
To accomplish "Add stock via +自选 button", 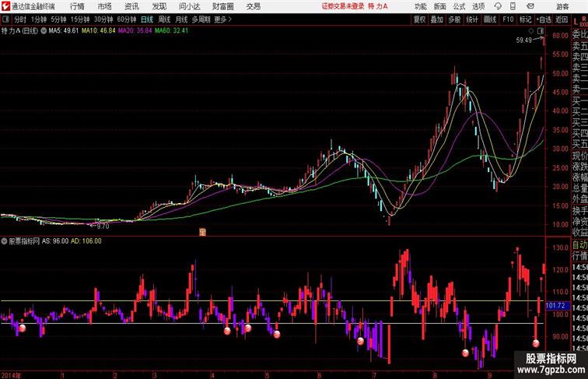I will click(544, 19).
